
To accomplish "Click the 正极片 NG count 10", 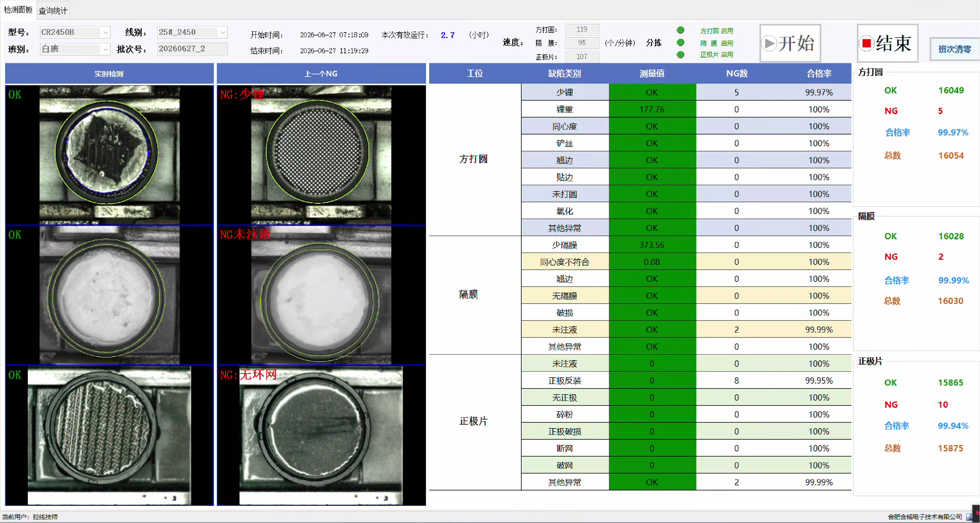I will [x=943, y=405].
